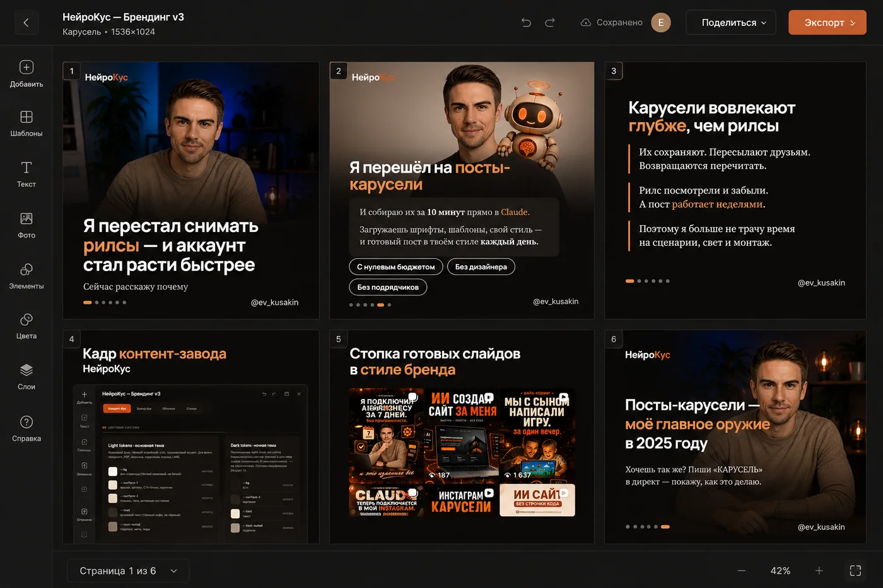Click the undo arrow icon
883x588 pixels.
pos(526,23)
